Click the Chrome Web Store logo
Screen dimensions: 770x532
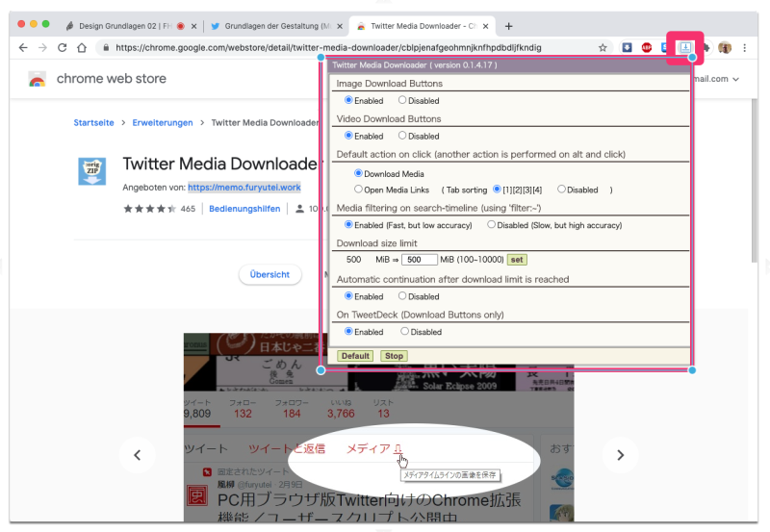point(37,79)
